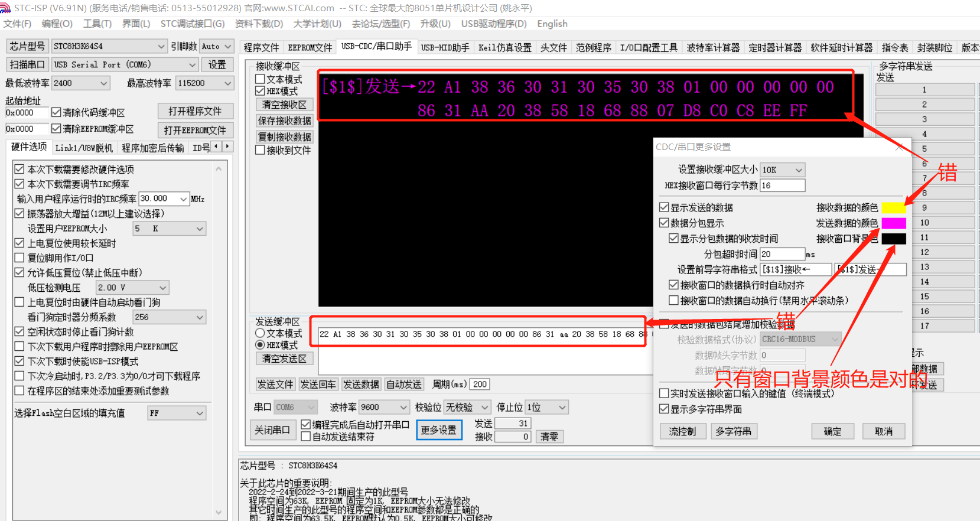Switch to 程序文件 tab
This screenshot has width=980, height=521.
coord(261,48)
